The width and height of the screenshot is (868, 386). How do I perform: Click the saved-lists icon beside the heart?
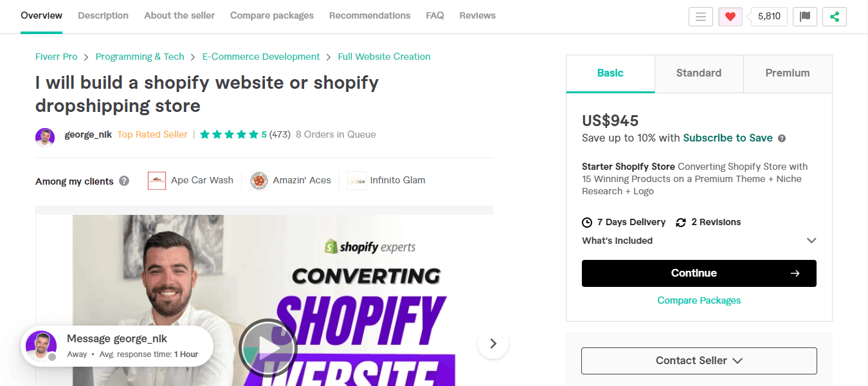click(701, 16)
